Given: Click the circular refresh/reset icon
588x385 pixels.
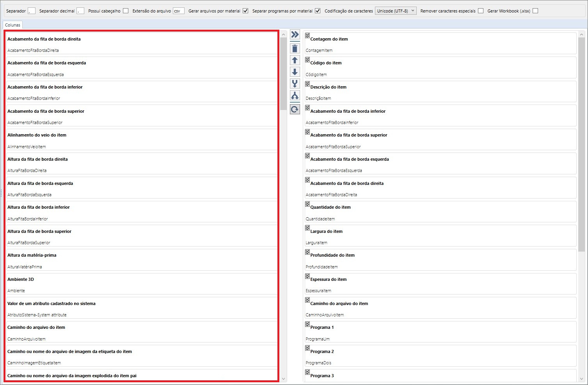Looking at the screenshot, I should click(x=295, y=109).
